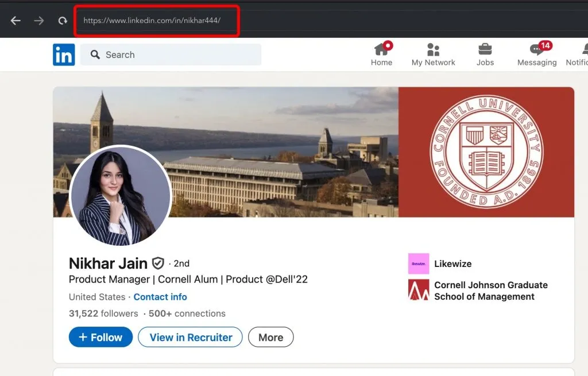Click the Likewize company logo

419,263
